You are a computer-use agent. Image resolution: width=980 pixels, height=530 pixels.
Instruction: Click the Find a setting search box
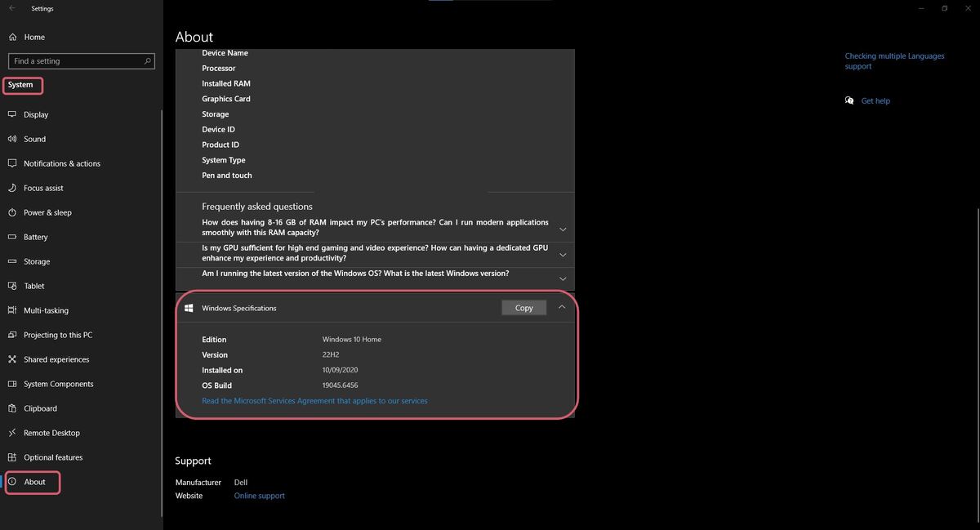pos(75,61)
